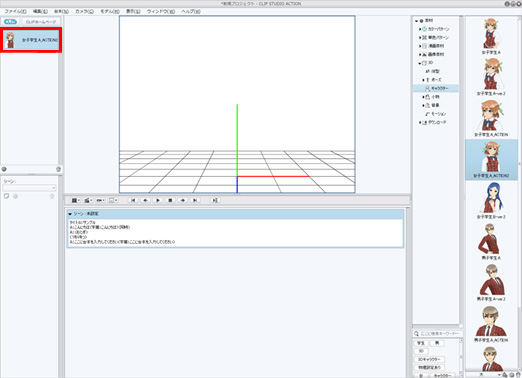The image size is (522, 378).
Task: Select the 女子学生A_ACTION thumbnail
Action: (x=491, y=119)
